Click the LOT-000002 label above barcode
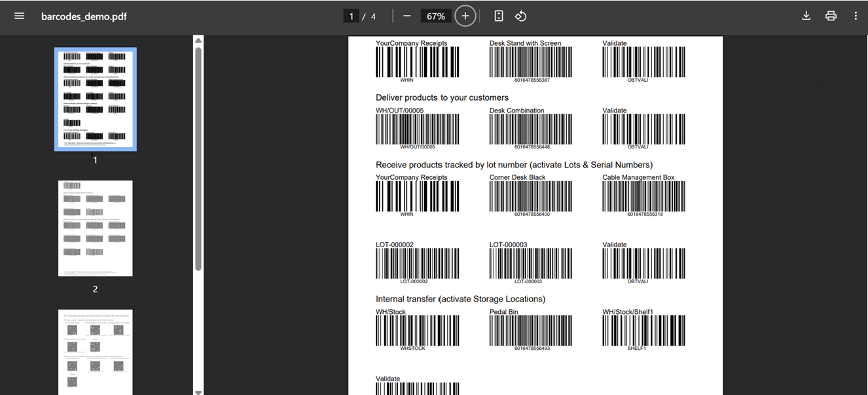Screen dimensions: 868x395 coord(395,245)
